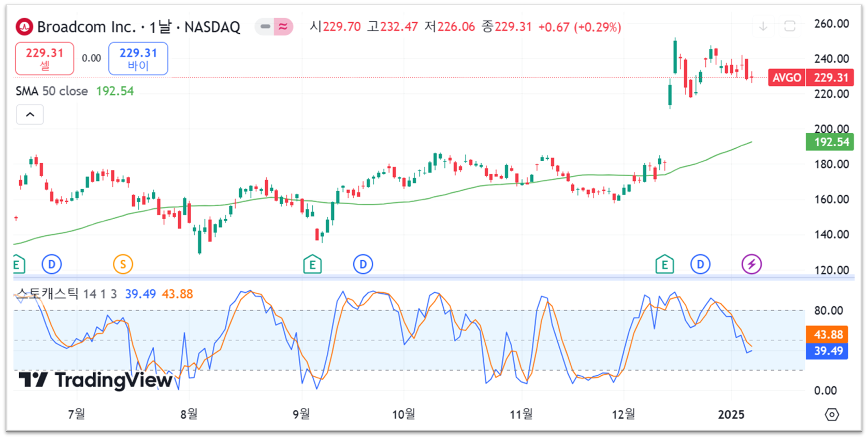
Task: Click the E earnings marker in December
Action: (x=664, y=265)
